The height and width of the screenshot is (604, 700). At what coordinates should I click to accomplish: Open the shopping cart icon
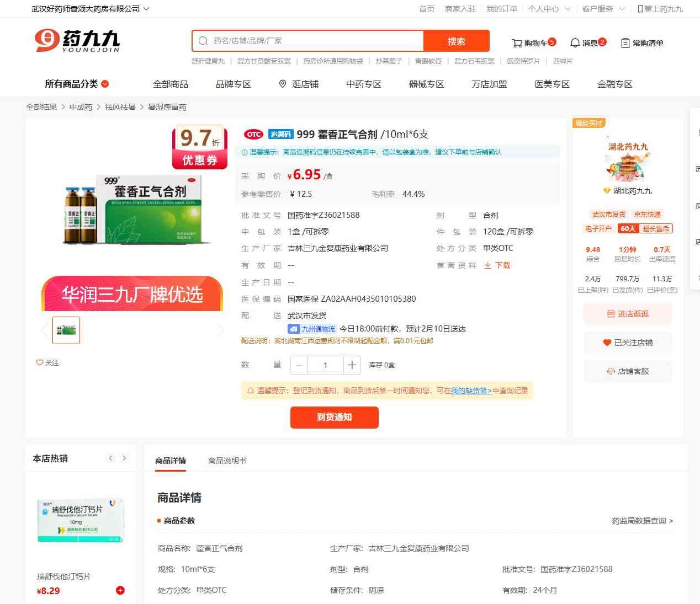click(517, 43)
